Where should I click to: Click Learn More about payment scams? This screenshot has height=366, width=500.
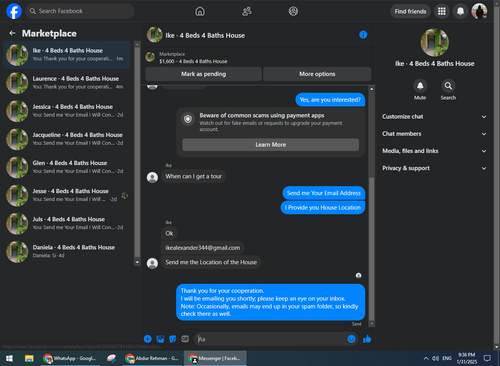tap(270, 145)
